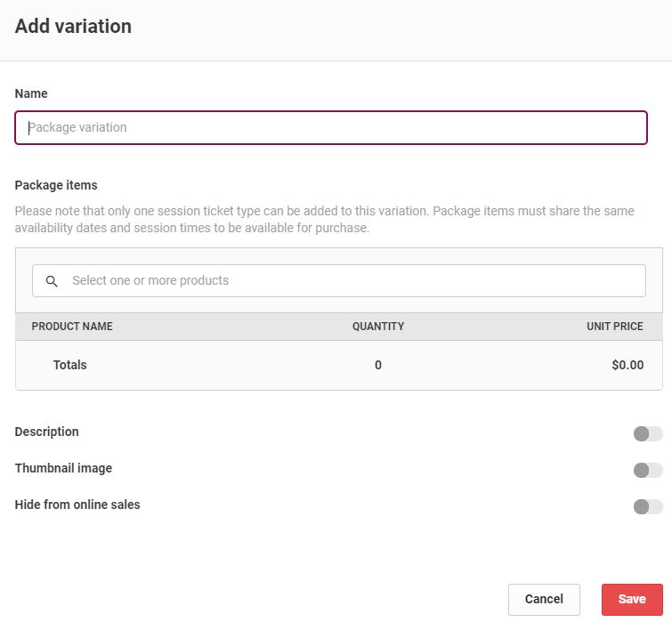672x622 pixels.
Task: Click the Hide from online sales label
Action: click(77, 505)
